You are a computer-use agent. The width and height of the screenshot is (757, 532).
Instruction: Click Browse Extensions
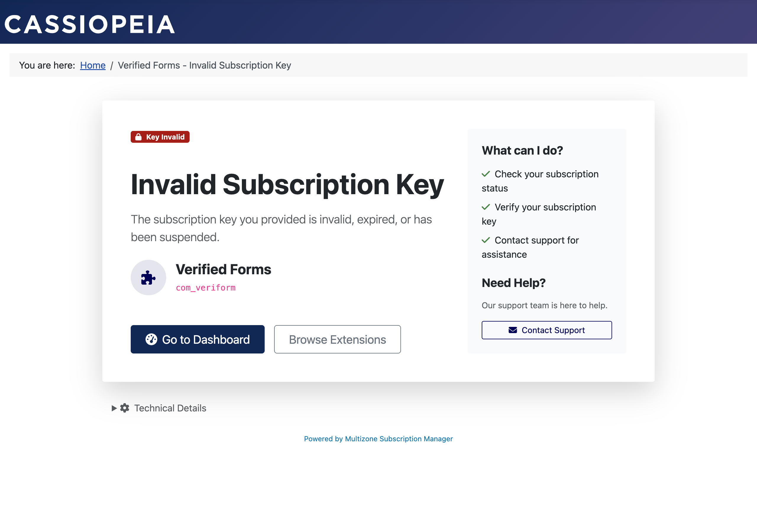click(x=337, y=339)
